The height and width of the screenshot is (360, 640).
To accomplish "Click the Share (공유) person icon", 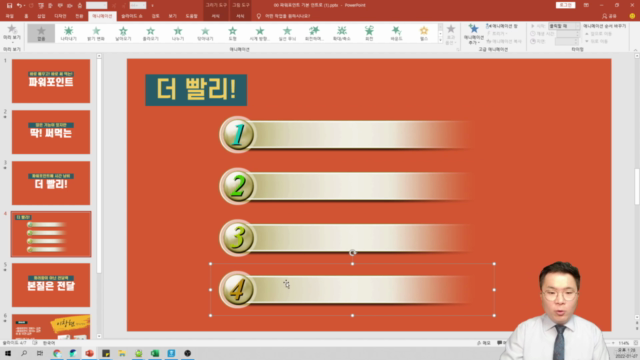I will click(x=604, y=16).
